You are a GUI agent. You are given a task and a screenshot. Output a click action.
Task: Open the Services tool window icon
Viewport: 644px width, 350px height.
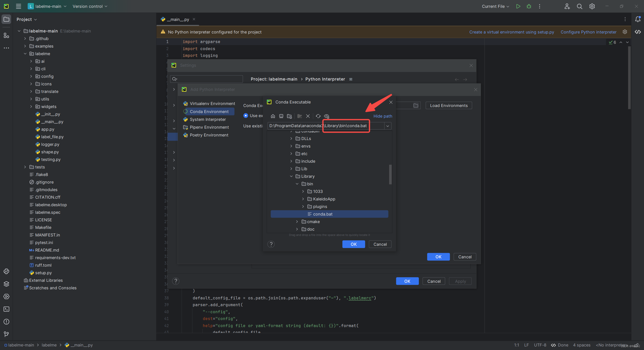point(6,296)
